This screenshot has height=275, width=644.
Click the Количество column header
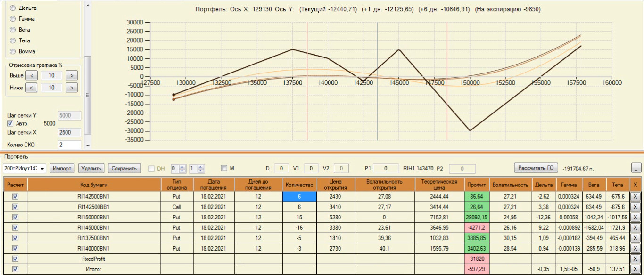point(299,185)
